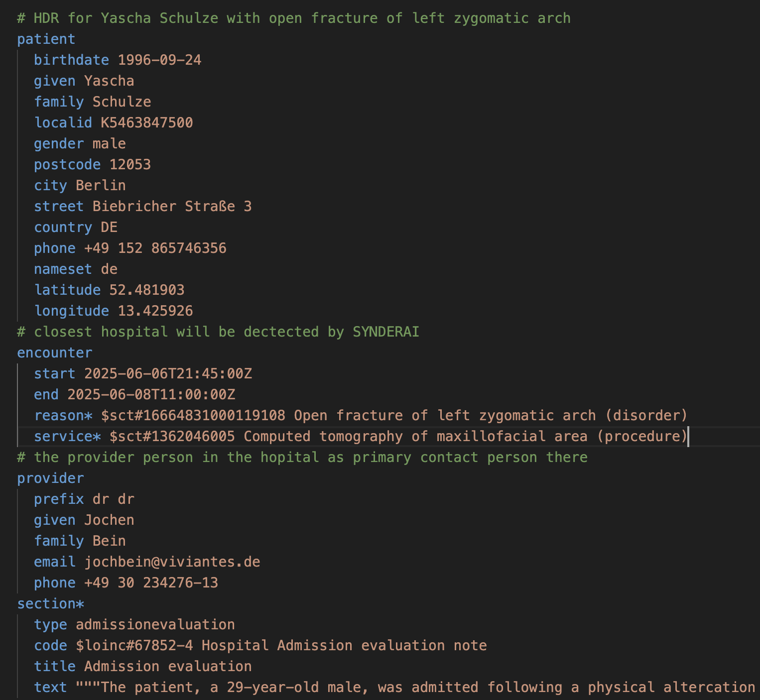Click the provider email jochbein@viviantes.de
Viewport: 760px width, 700px height.
pos(172,562)
